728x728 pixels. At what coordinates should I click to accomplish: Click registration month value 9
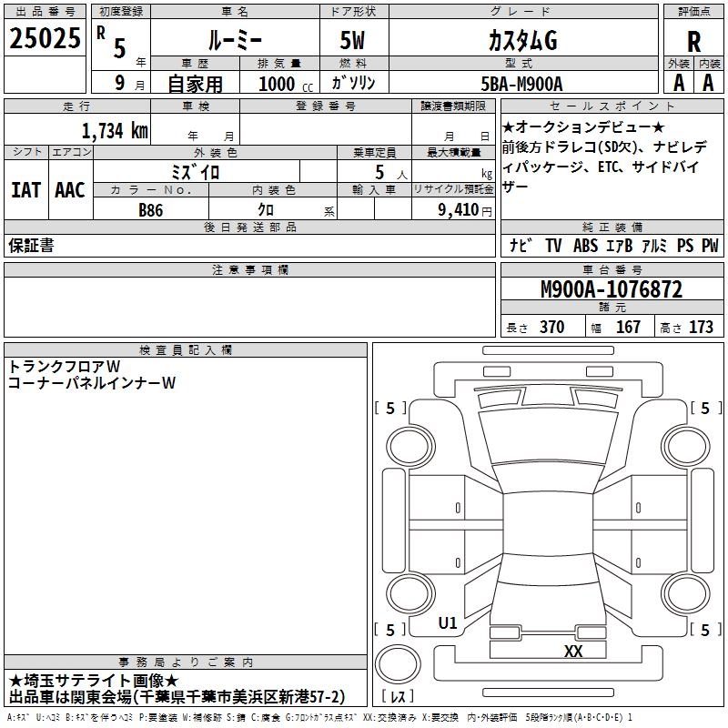(x=120, y=83)
